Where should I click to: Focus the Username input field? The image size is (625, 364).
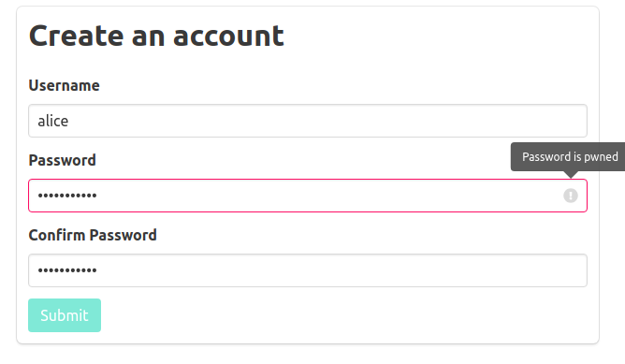pyautogui.click(x=307, y=121)
